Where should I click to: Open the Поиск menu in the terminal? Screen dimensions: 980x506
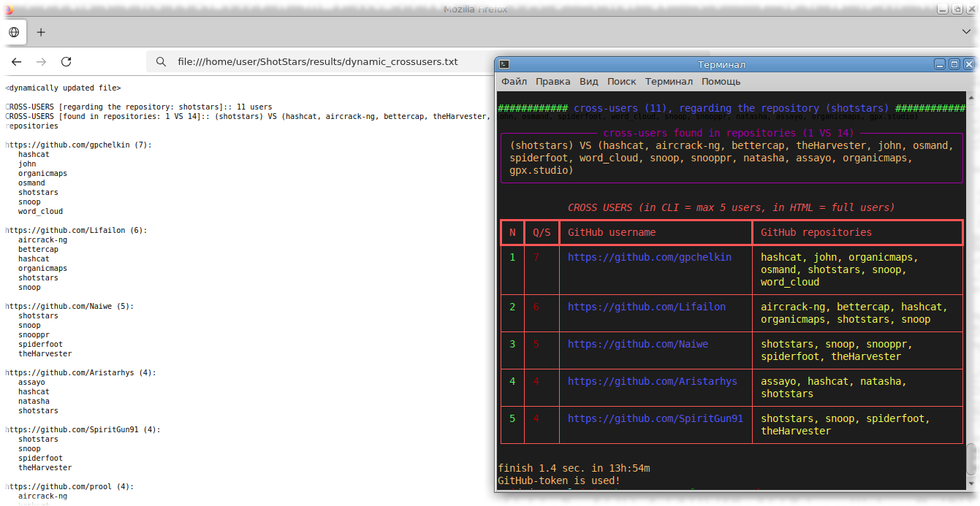621,82
